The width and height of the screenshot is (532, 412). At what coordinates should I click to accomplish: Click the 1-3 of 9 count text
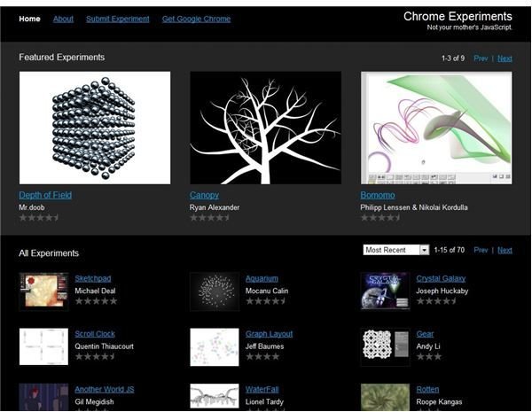[453, 58]
